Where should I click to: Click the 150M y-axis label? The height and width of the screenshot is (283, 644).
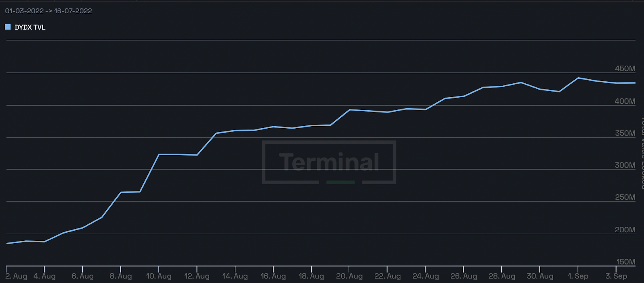click(625, 262)
